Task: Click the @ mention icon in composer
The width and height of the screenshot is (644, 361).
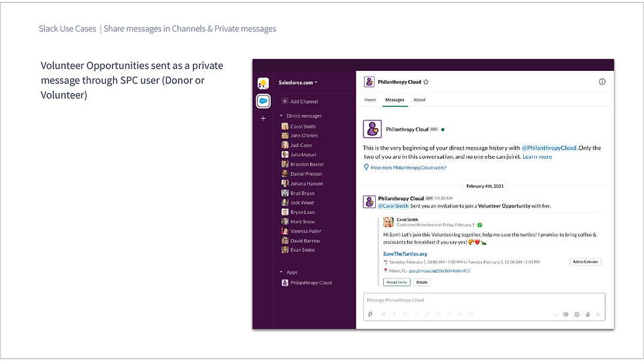Action: coord(566,314)
